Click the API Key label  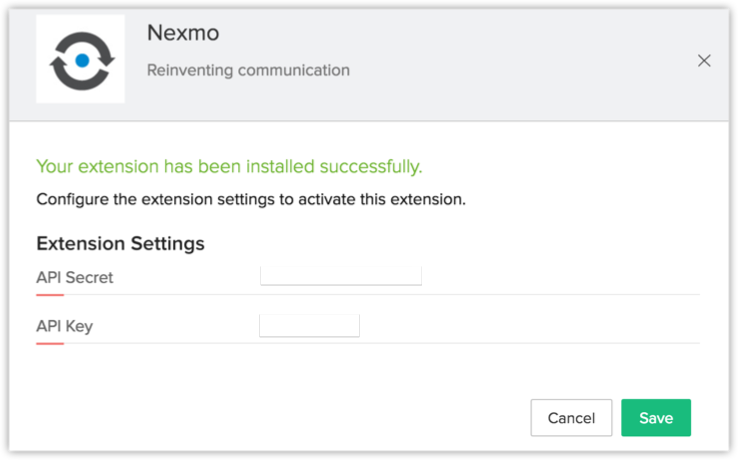[x=64, y=326]
